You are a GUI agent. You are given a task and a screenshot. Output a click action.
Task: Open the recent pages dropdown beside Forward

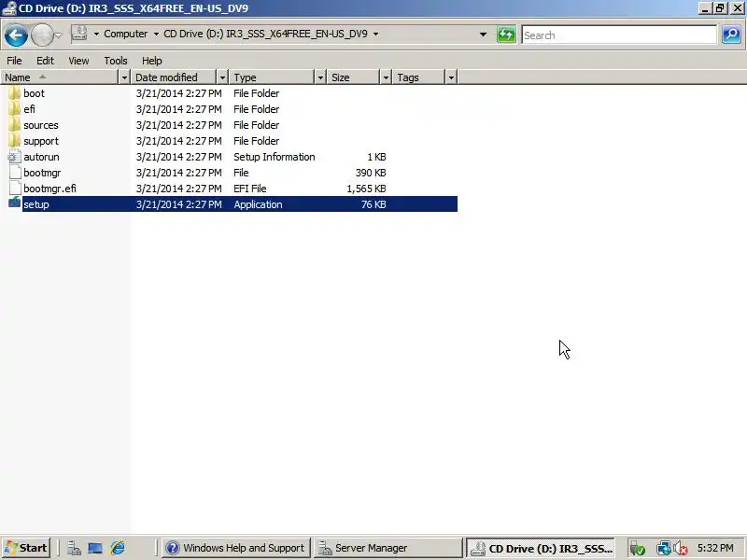58,35
